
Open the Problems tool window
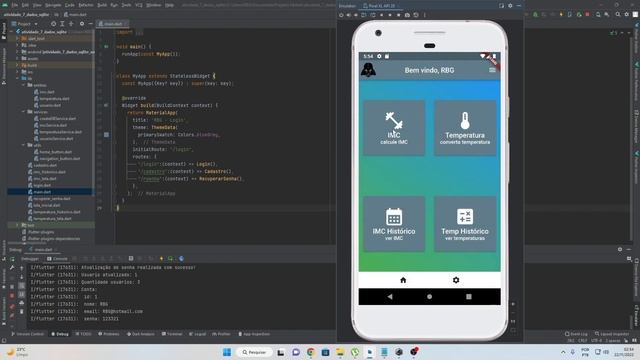click(x=109, y=334)
